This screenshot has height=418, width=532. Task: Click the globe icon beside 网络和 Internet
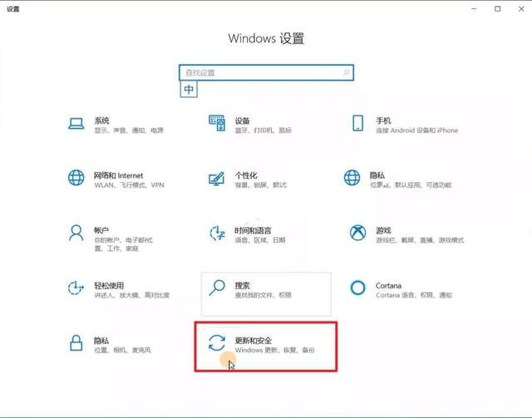pos(76,178)
